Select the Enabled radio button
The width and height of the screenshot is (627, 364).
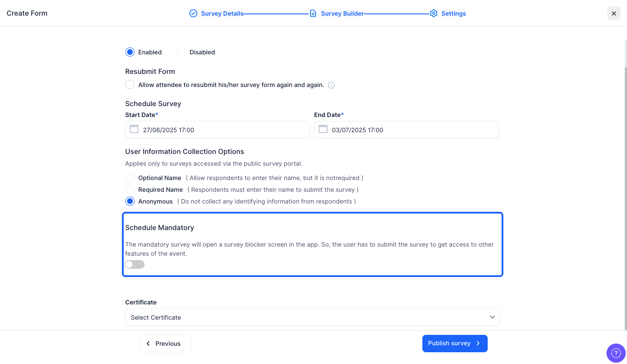[x=130, y=52]
